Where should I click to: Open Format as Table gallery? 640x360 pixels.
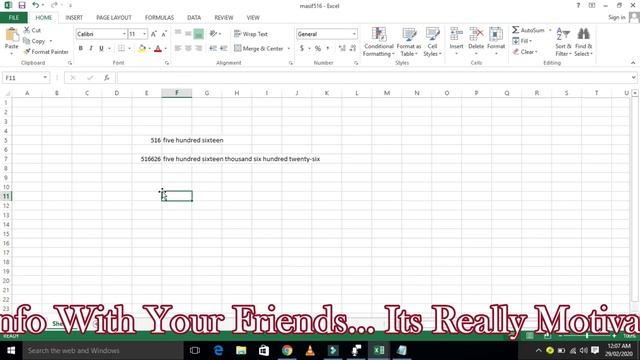(x=409, y=42)
